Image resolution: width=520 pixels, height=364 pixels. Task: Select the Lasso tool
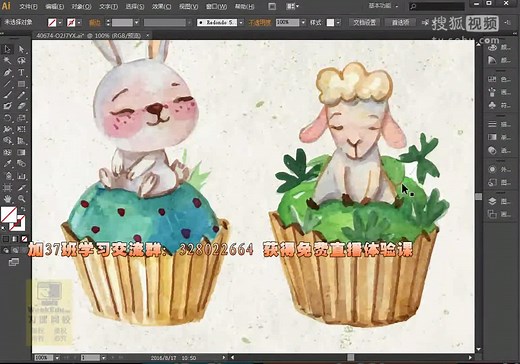(x=21, y=61)
